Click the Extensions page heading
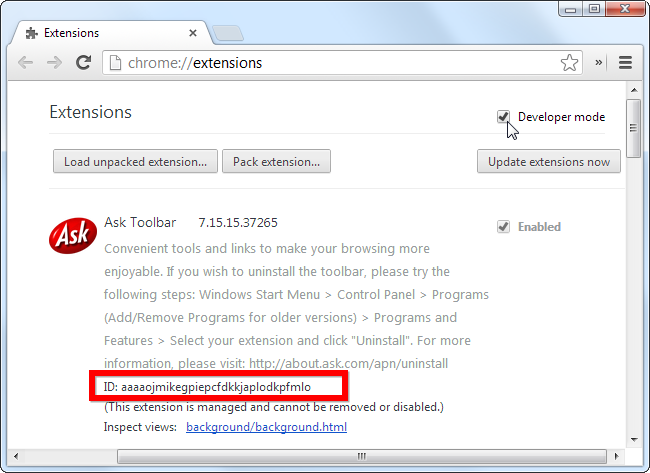Image resolution: width=650 pixels, height=473 pixels. coord(90,112)
